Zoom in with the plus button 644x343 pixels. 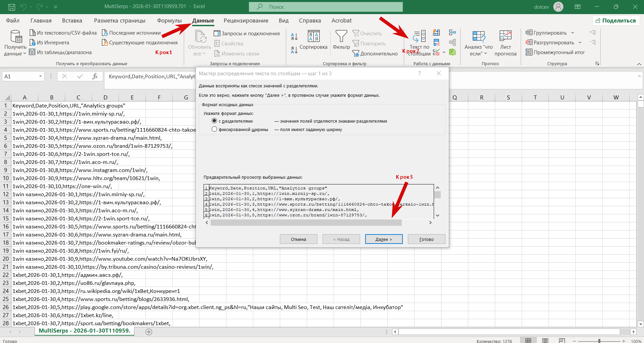click(624, 341)
